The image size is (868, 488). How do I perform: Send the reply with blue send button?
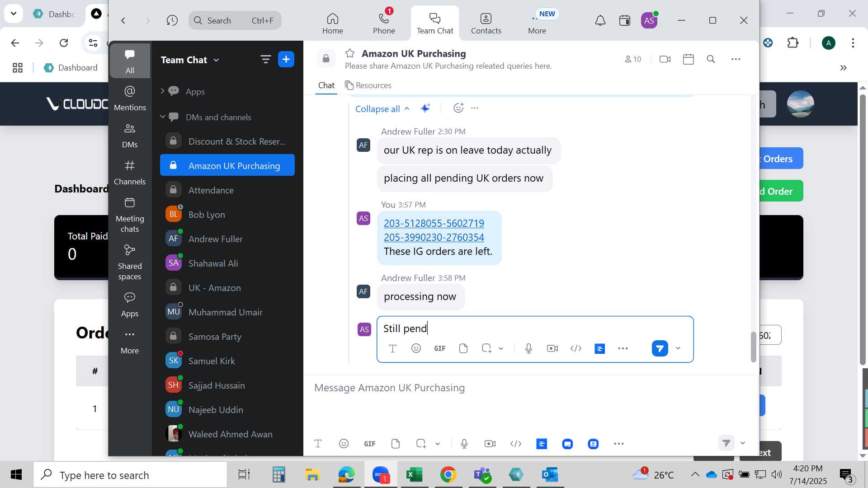point(660,348)
